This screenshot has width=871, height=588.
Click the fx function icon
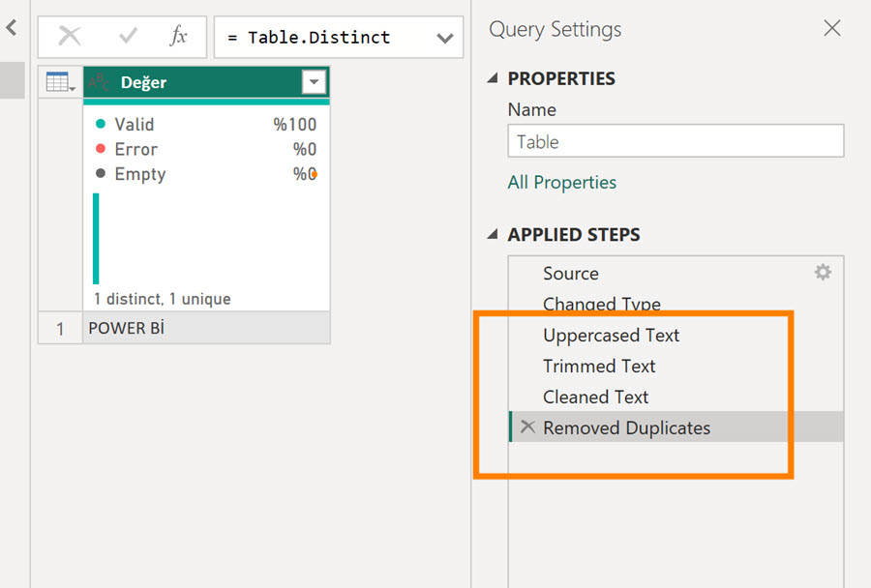tap(179, 37)
